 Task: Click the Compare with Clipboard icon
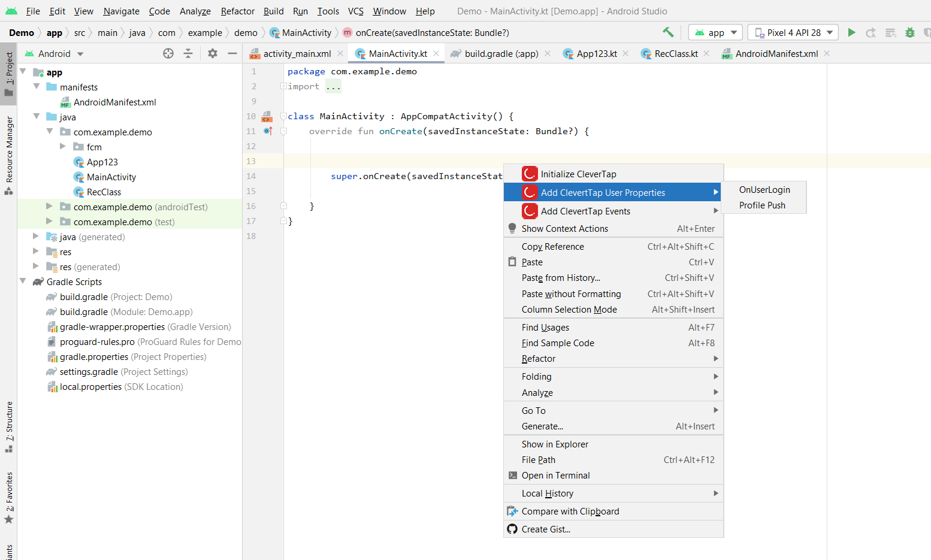pyautogui.click(x=512, y=511)
